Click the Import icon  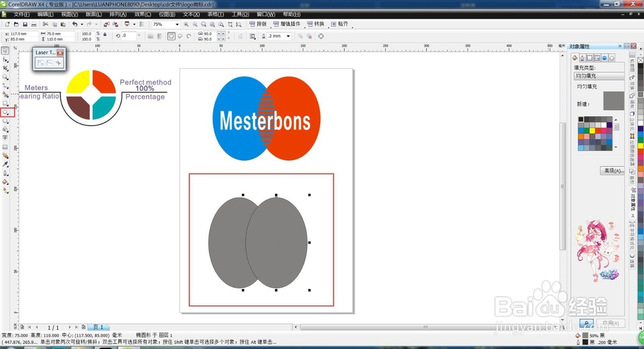coord(106,24)
